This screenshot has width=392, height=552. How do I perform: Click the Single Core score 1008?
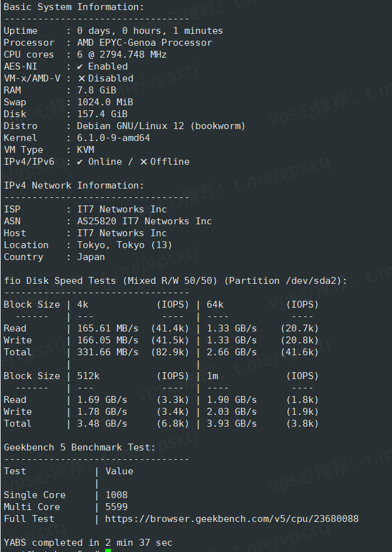click(116, 495)
